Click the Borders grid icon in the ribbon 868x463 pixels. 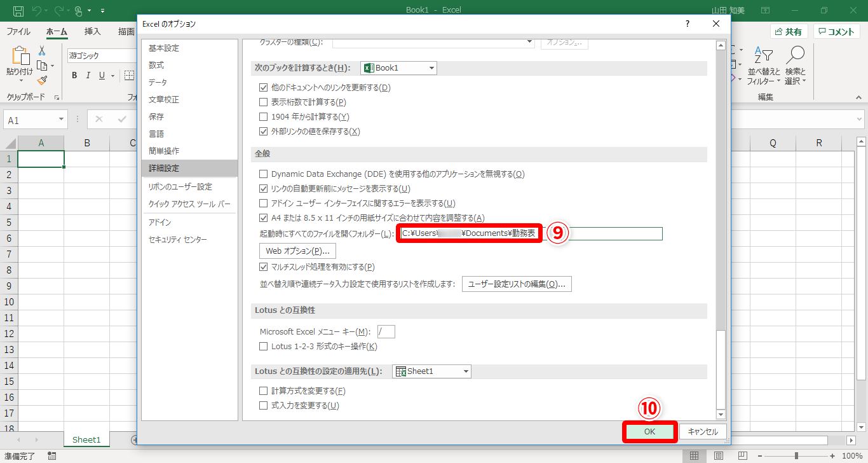point(130,76)
